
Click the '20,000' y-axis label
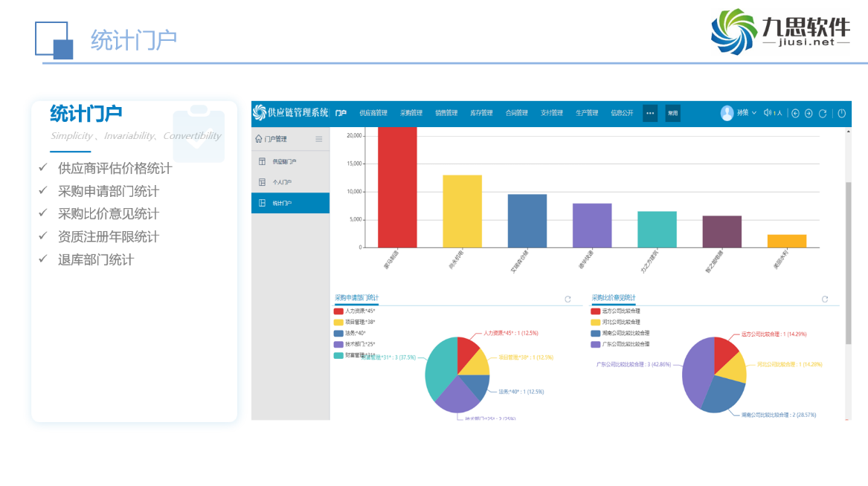(x=354, y=135)
